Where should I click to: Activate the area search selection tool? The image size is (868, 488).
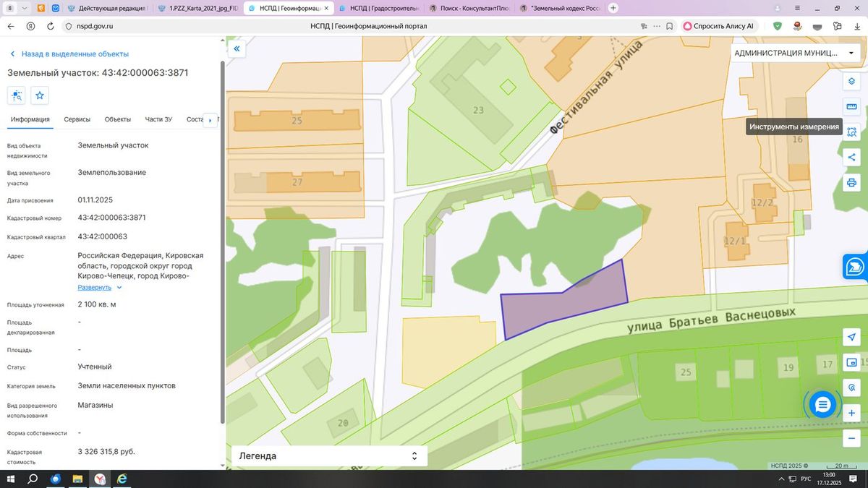[851, 132]
